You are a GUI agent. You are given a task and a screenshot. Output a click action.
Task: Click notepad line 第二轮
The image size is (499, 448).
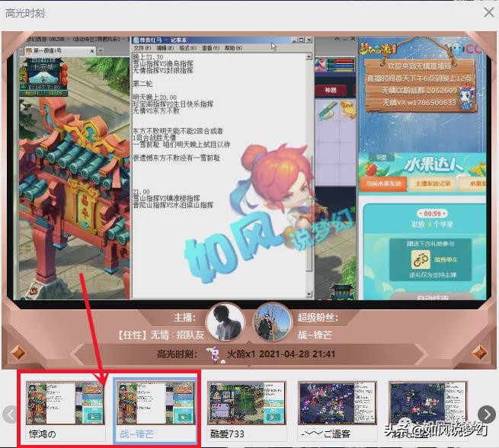142,84
